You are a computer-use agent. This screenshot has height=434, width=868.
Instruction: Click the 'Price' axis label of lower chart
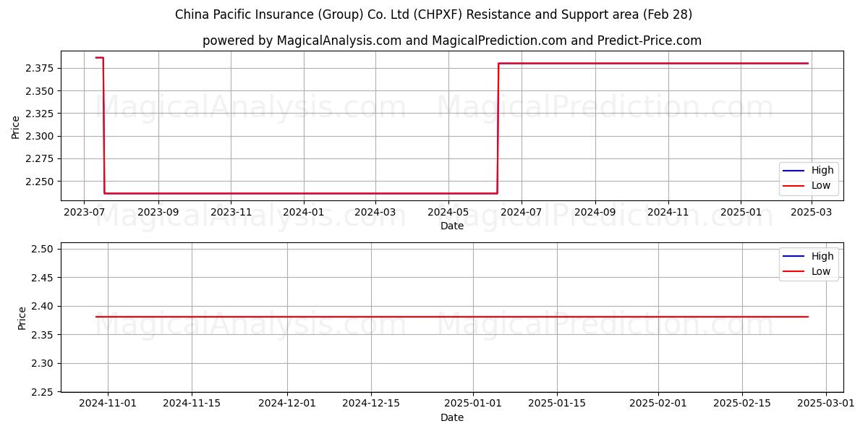point(22,318)
